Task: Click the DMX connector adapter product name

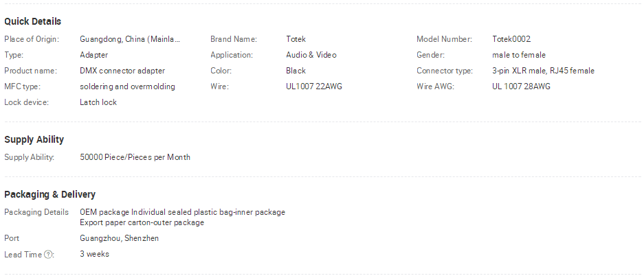Action: [122, 71]
